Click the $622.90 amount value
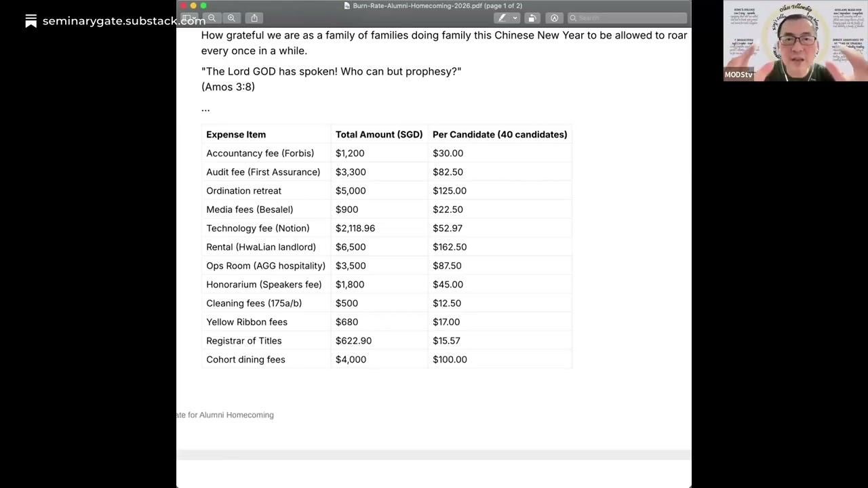 coord(353,341)
